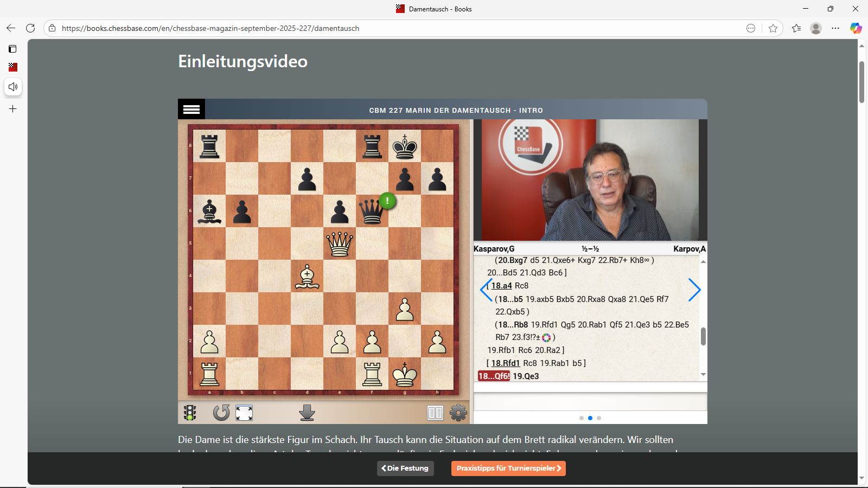The width and height of the screenshot is (868, 488).
Task: Click the browser address bar URL
Action: [x=210, y=28]
